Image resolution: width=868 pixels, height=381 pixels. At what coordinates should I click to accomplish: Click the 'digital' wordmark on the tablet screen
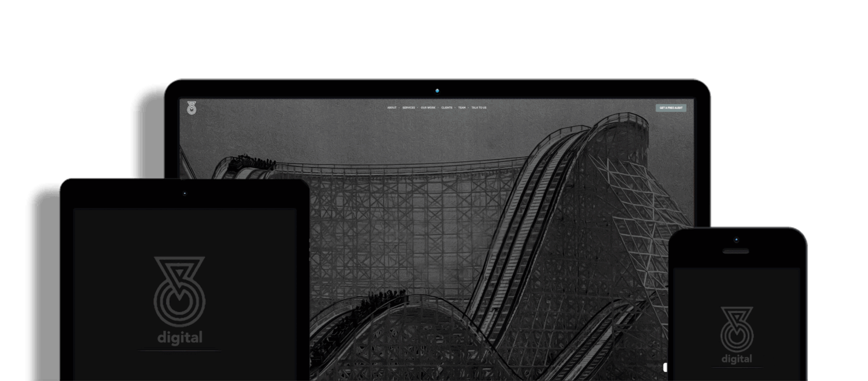[179, 338]
